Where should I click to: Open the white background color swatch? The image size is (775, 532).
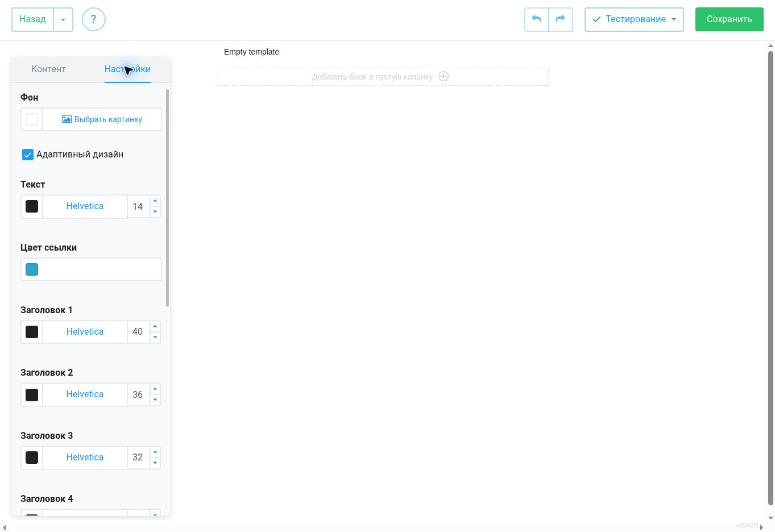pos(32,119)
